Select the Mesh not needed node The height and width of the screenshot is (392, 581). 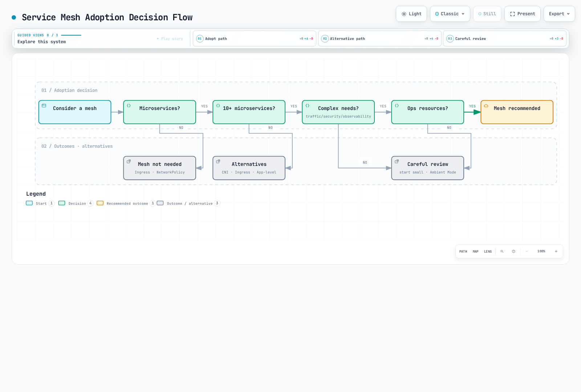point(160,168)
